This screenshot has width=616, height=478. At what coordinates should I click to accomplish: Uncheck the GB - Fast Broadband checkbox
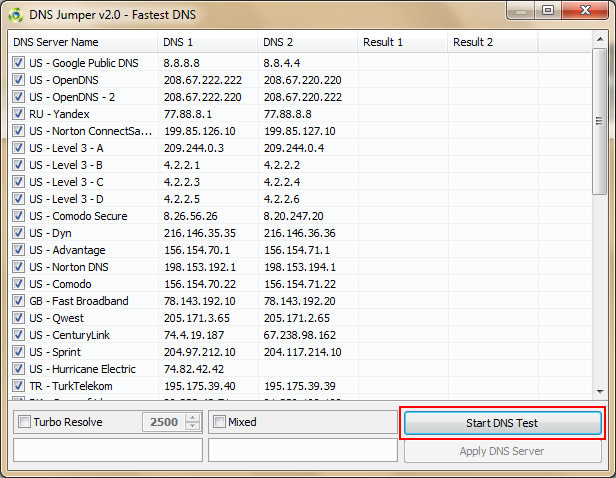18,301
